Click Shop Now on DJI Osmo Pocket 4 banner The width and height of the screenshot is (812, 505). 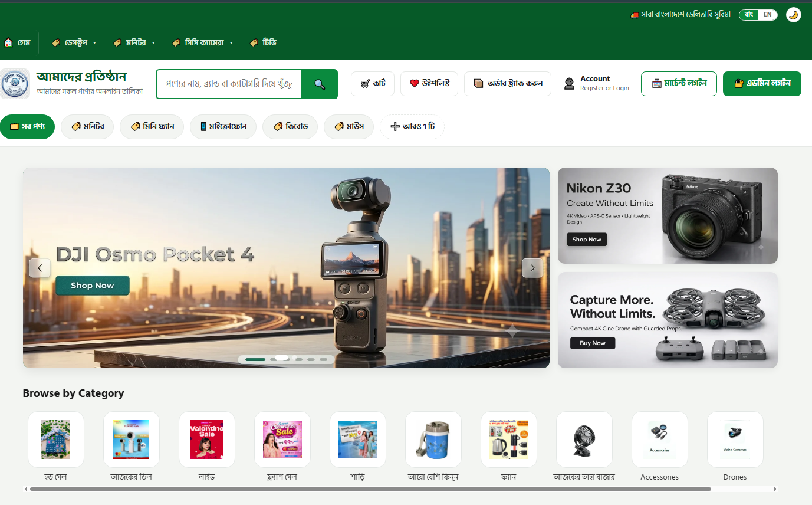pos(93,286)
